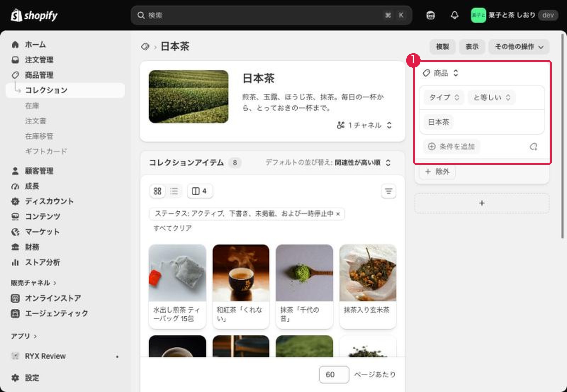Open the notifications bell

click(x=454, y=15)
